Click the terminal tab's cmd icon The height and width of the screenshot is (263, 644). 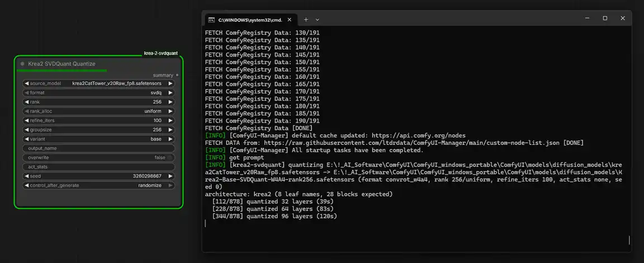tap(211, 20)
